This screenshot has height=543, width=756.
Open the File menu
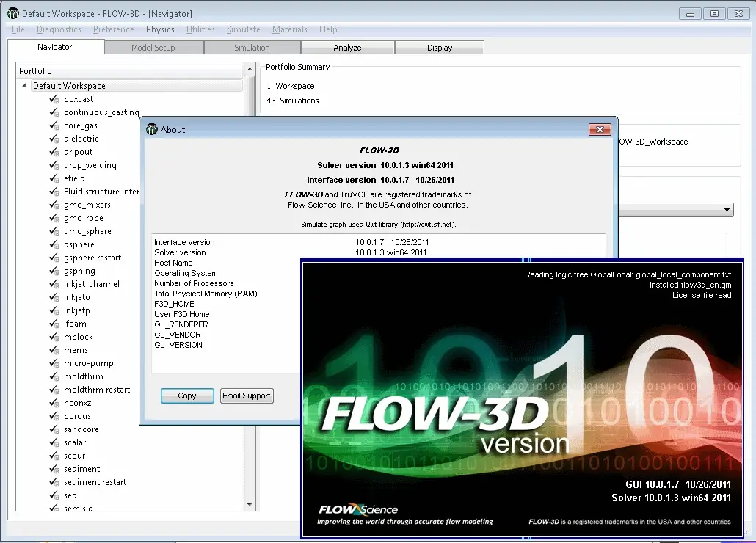coord(18,29)
